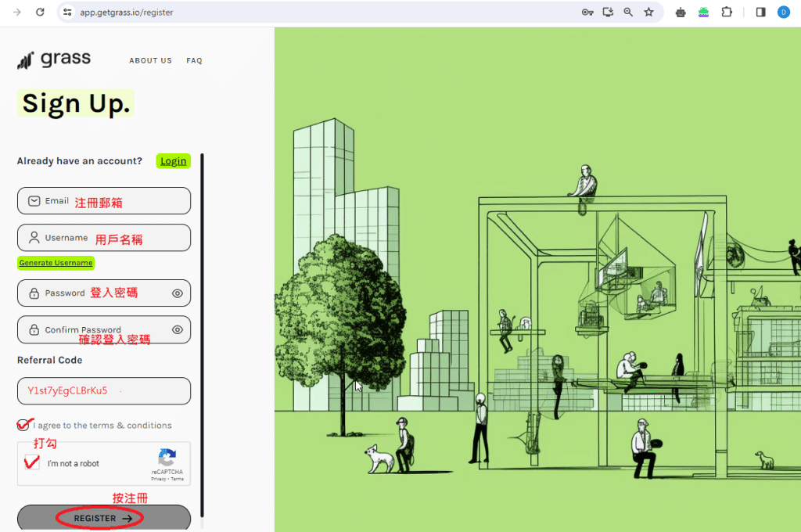801x532 pixels.
Task: Open the robot extension icon
Action: point(681,13)
